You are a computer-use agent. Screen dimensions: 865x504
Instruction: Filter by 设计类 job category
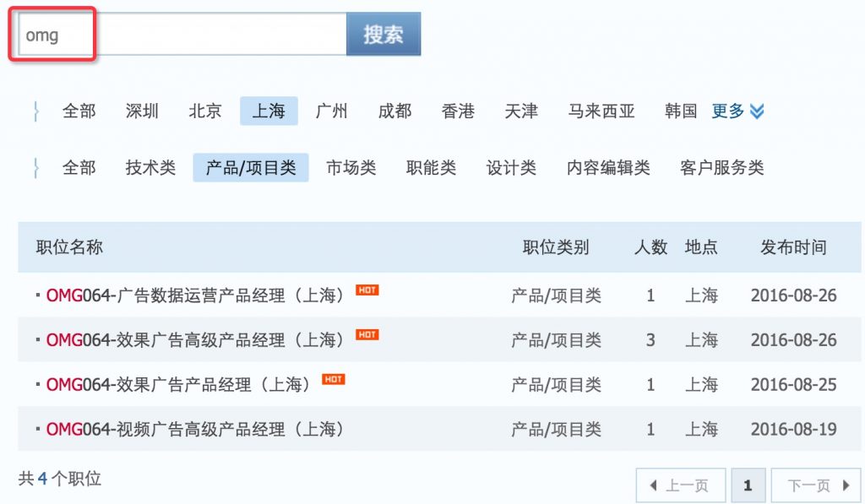(x=511, y=168)
